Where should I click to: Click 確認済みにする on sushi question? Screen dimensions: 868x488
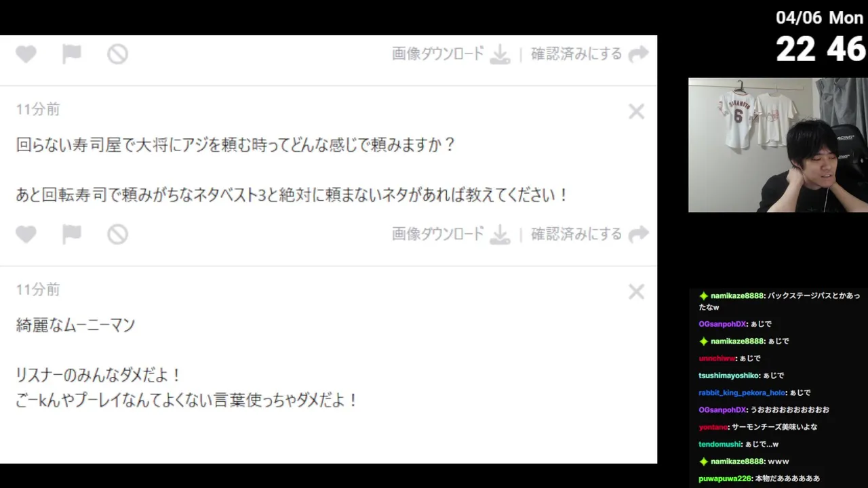coord(576,235)
